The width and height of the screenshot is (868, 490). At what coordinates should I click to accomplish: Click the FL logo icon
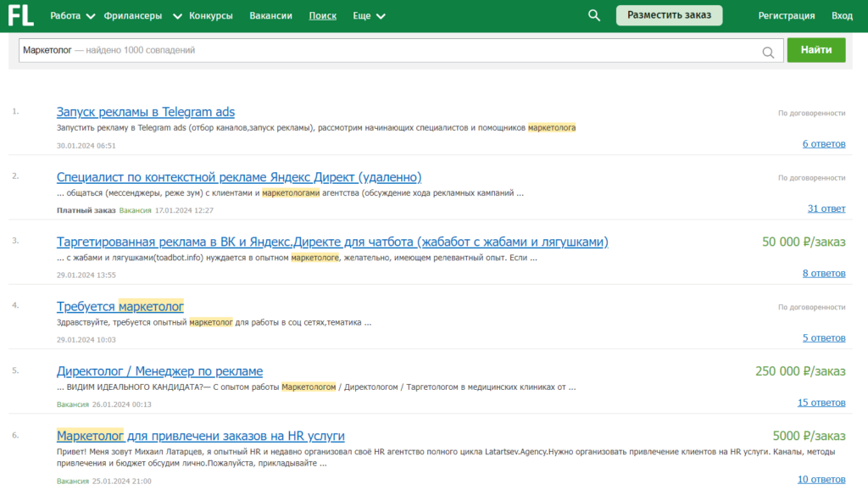[21, 15]
